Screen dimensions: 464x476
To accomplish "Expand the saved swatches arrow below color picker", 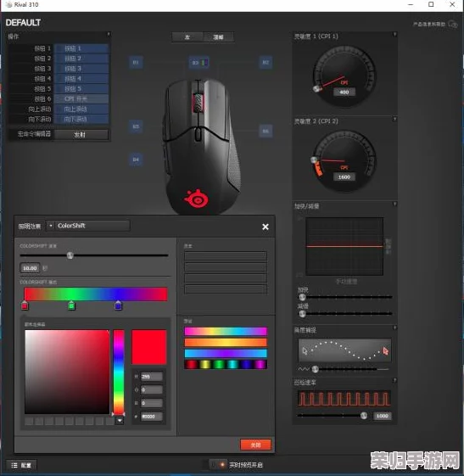I will (x=120, y=421).
